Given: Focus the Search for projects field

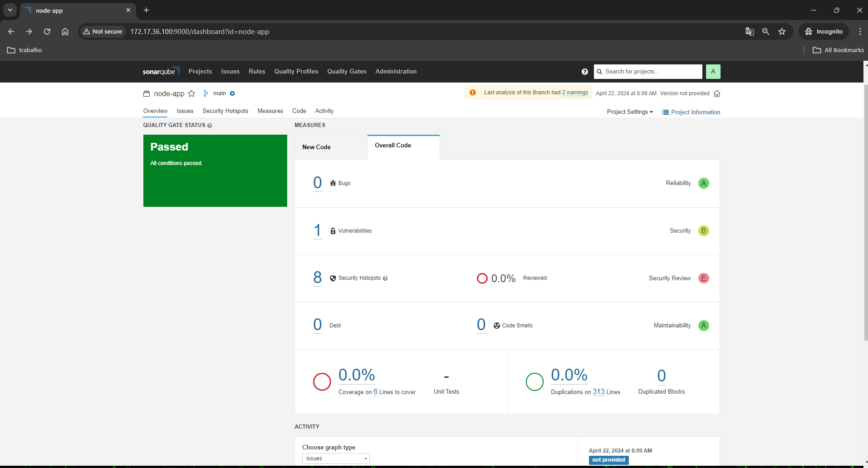Looking at the screenshot, I should [648, 72].
